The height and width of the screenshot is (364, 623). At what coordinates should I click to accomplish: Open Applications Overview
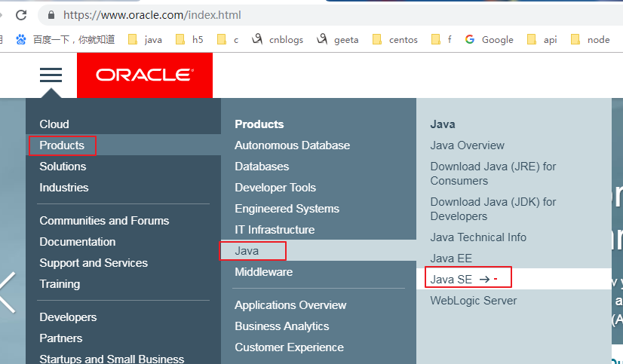pyautogui.click(x=290, y=305)
